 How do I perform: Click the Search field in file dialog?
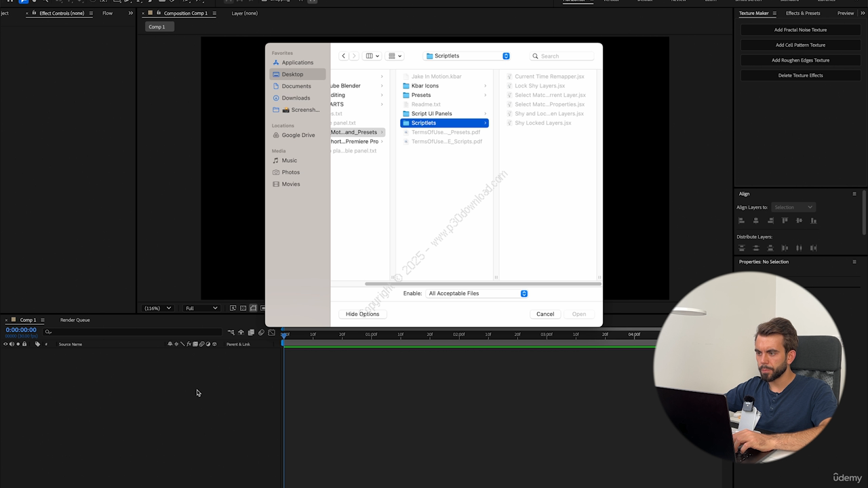pos(563,56)
